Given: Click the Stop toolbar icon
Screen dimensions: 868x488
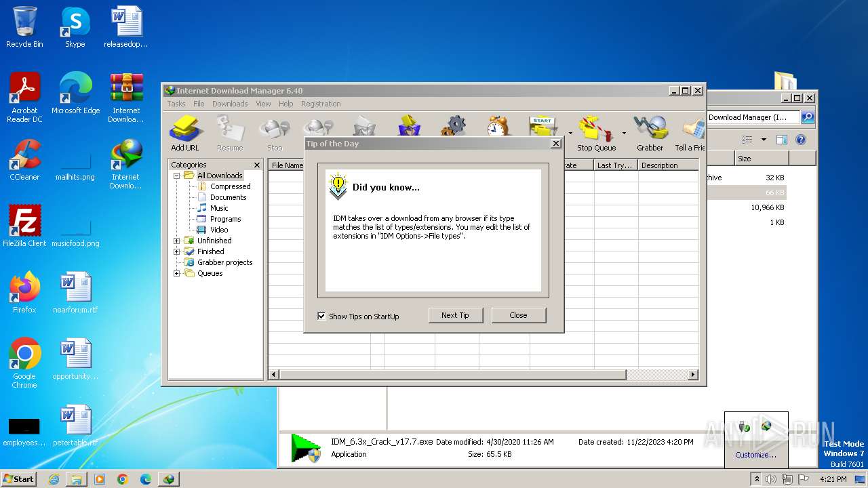Looking at the screenshot, I should point(275,133).
